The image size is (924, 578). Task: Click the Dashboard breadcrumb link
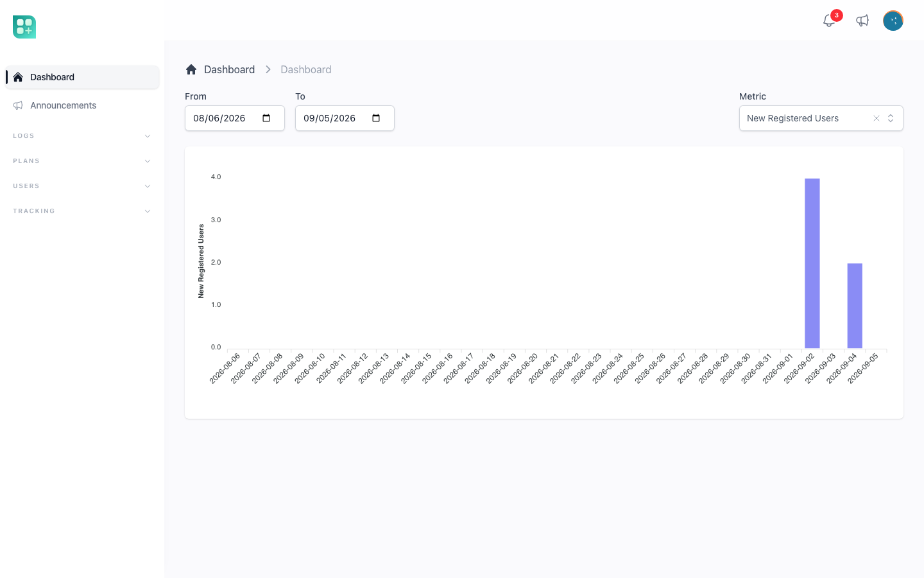pos(229,69)
